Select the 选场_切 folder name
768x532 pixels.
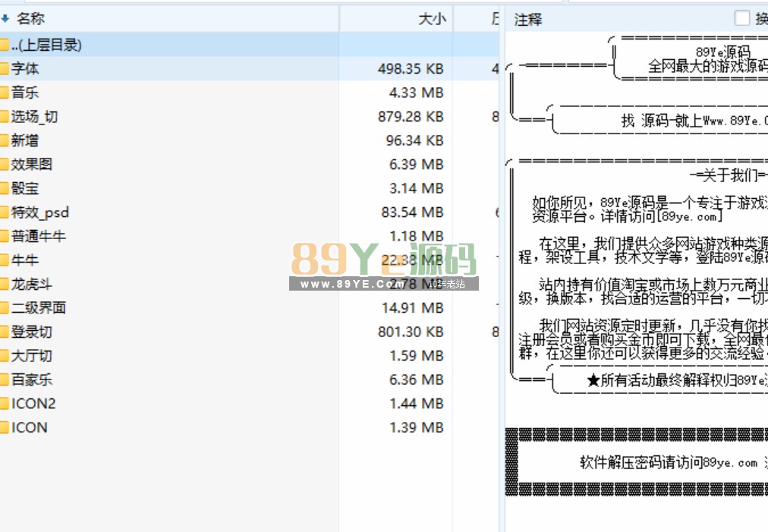tap(34, 117)
